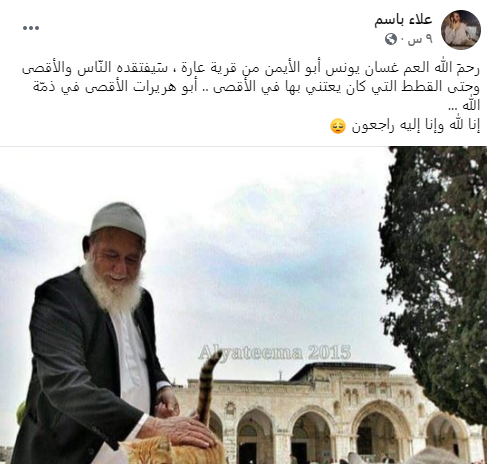Click the sad face emoji in post
487x464 pixels.
338,126
